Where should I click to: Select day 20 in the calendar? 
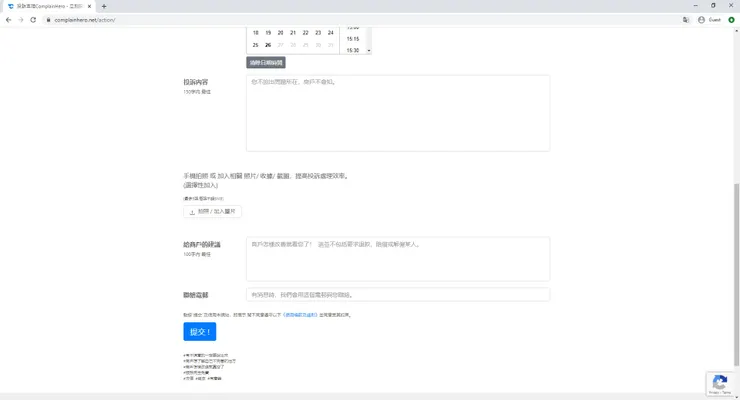(280, 33)
